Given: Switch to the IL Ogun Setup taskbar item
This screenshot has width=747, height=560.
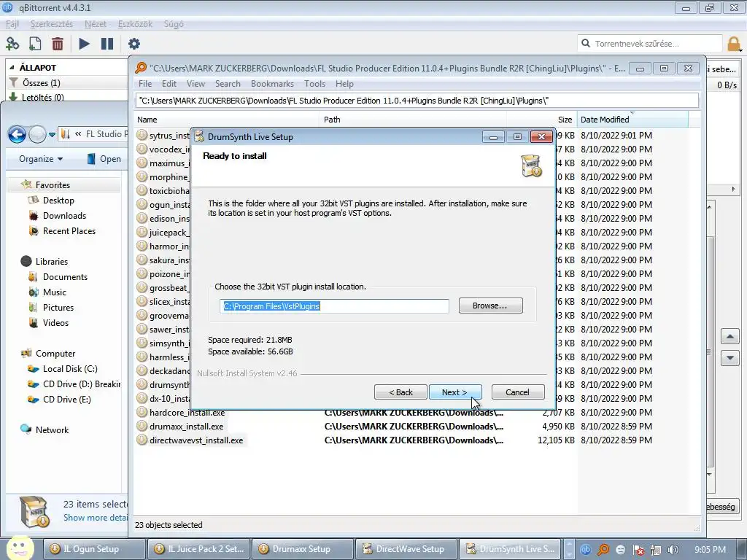Looking at the screenshot, I should pyautogui.click(x=94, y=549).
